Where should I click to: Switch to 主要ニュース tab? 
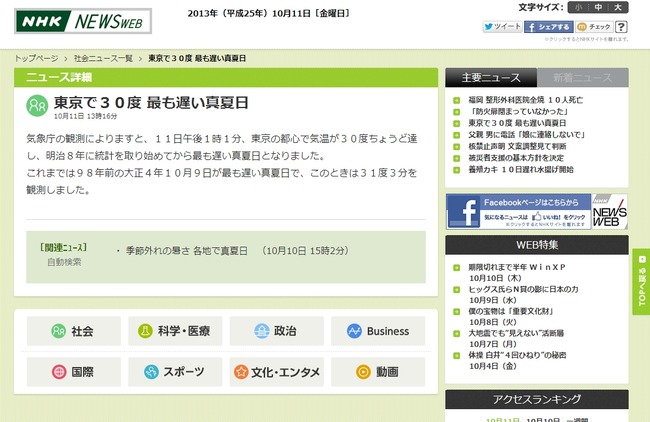click(491, 78)
